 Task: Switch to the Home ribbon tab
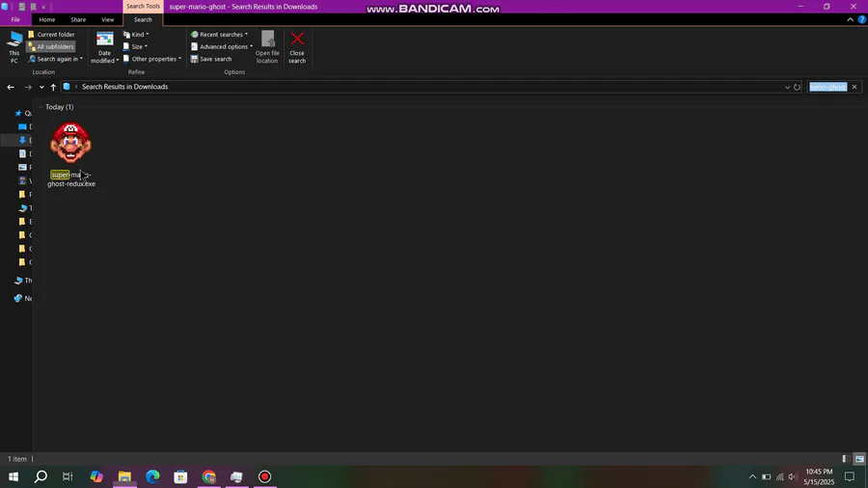pos(47,19)
